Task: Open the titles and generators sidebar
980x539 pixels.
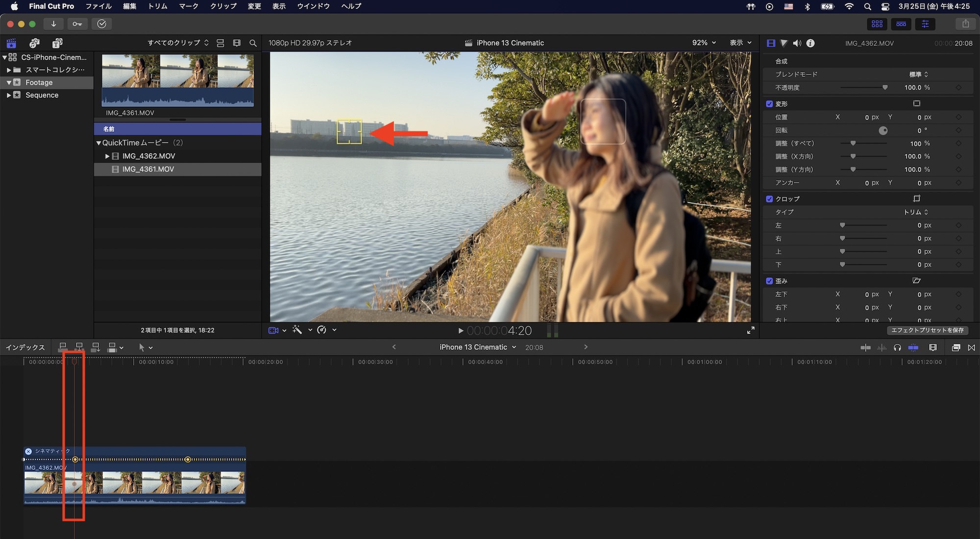Action: 57,43
